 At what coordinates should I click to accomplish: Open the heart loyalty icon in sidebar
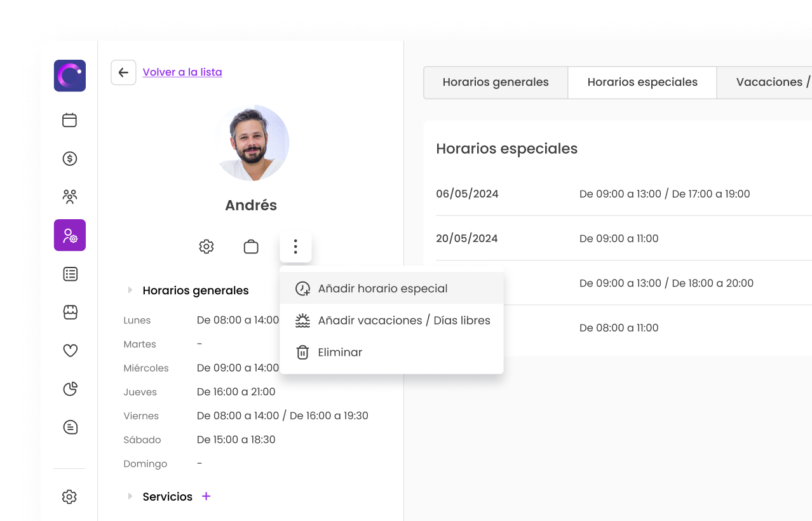pyautogui.click(x=70, y=350)
